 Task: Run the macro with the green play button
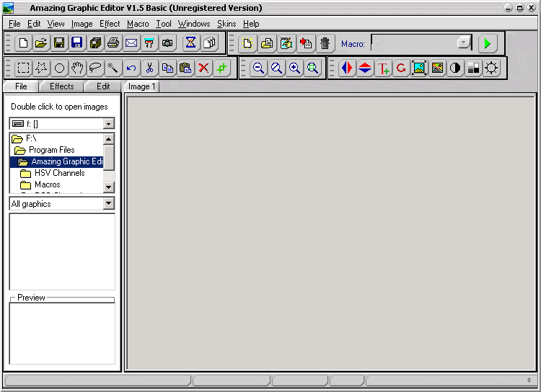pyautogui.click(x=488, y=43)
